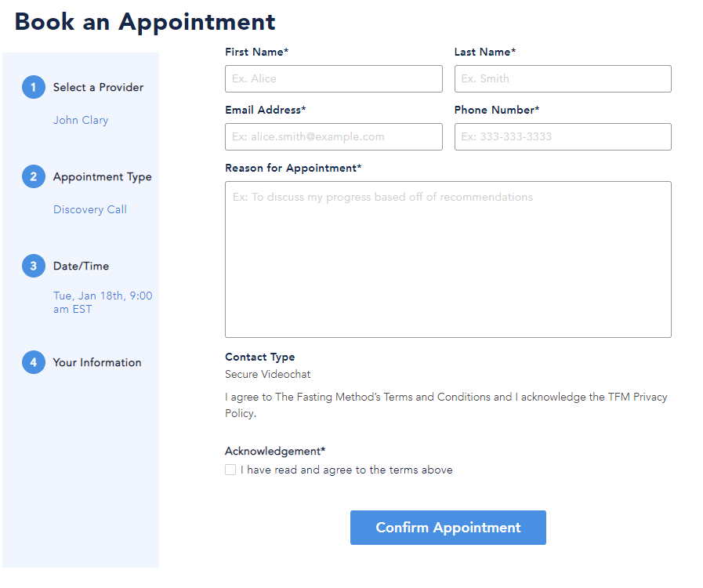Click the step 2 circle icon
703x588 pixels.
tap(34, 176)
